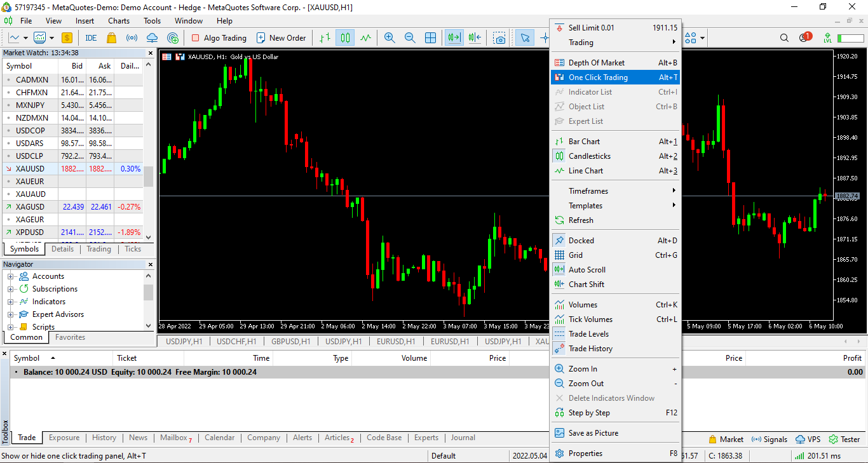Select XAUUSD row in Market Watch

click(x=73, y=169)
